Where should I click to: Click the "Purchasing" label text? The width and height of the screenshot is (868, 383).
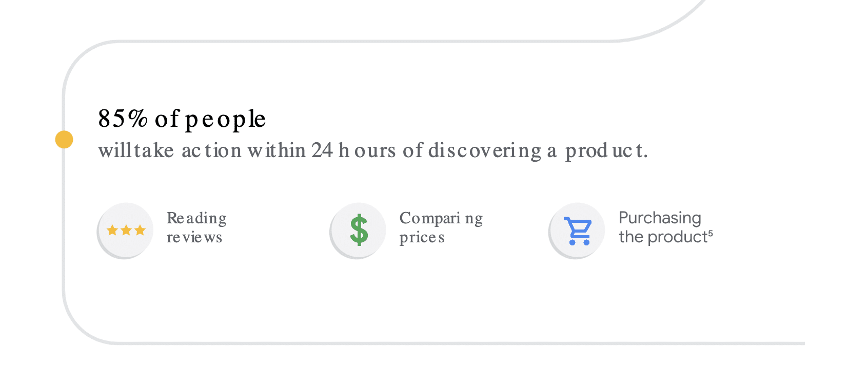point(660,218)
